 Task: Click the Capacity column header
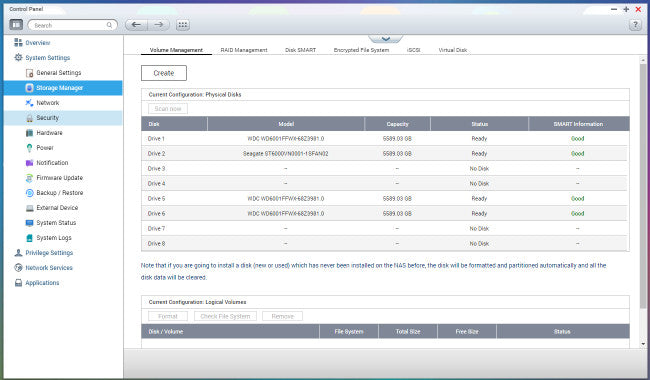[x=398, y=124]
